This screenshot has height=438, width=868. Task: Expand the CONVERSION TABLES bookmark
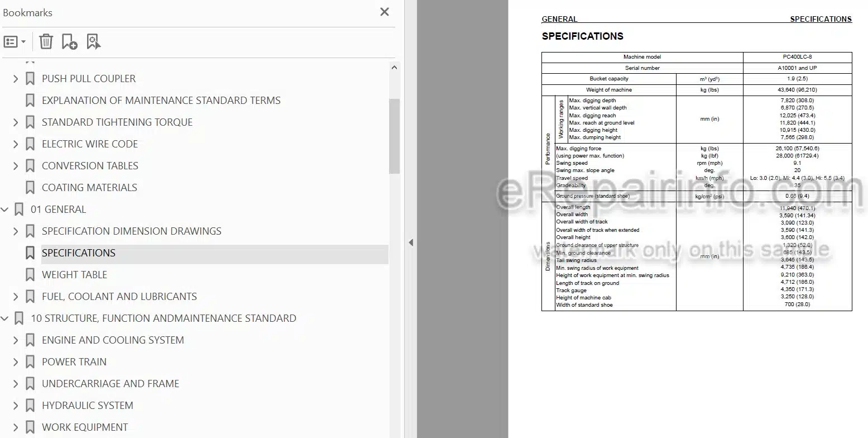tap(16, 166)
